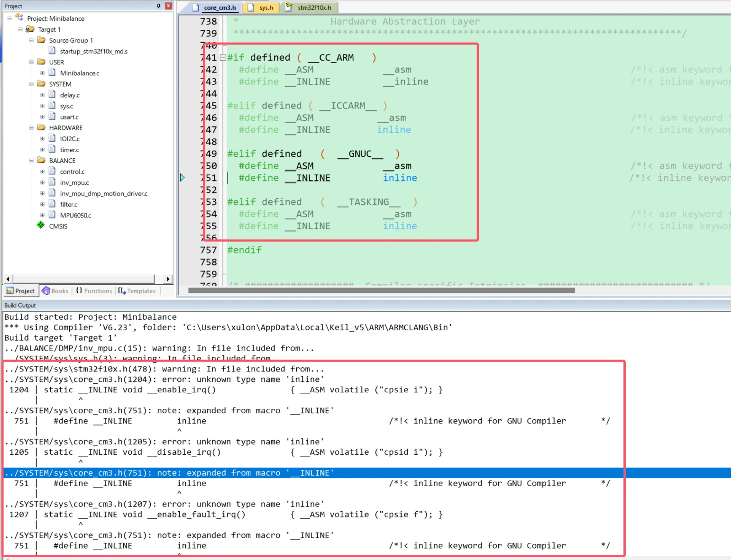Select Target 1 in the project tree
The height and width of the screenshot is (560, 731).
50,29
